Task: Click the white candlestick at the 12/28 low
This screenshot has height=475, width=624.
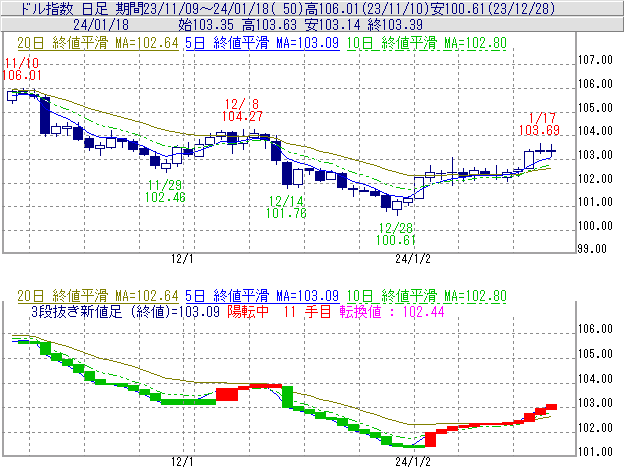Action: [397, 205]
